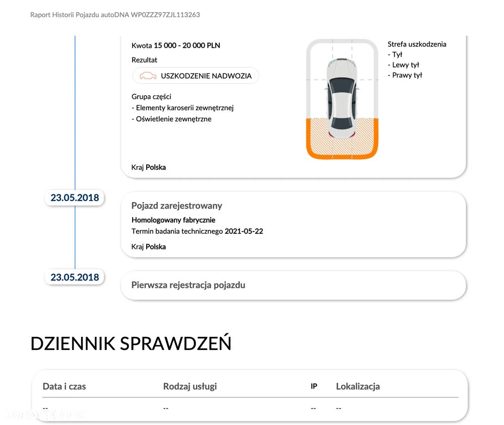Click the car icon in the damage badge
The height and width of the screenshot is (425, 504).
click(x=148, y=76)
